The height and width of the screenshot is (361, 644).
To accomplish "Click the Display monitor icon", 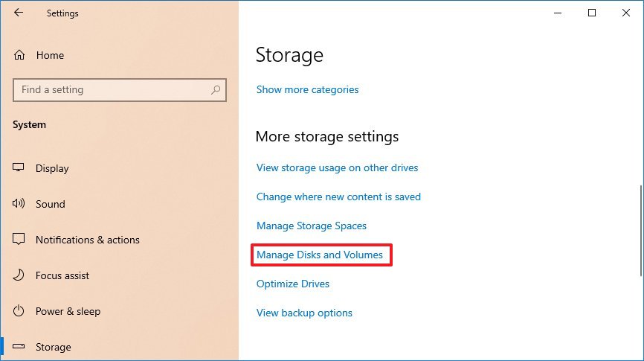I will click(19, 168).
